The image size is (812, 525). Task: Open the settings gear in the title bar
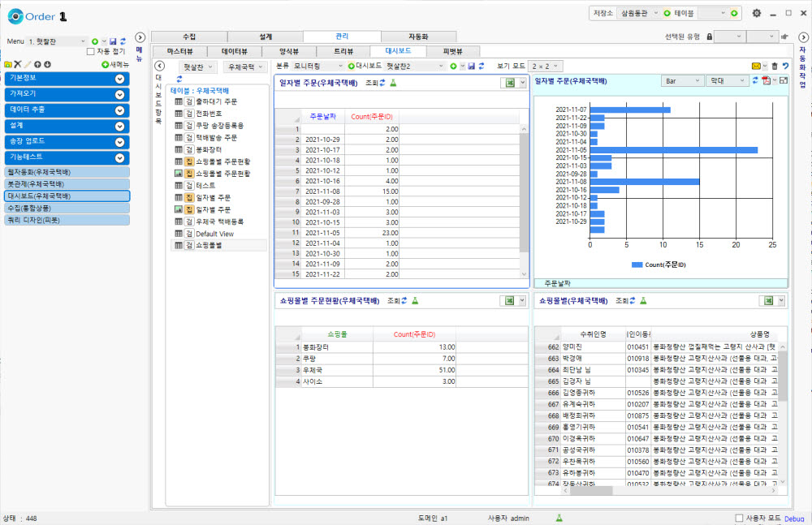pyautogui.click(x=757, y=14)
